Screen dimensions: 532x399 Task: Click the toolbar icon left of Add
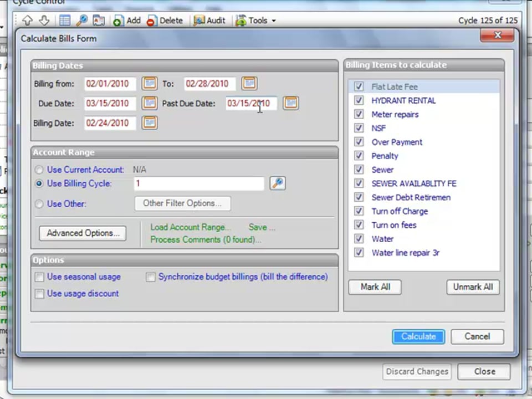[x=99, y=21]
